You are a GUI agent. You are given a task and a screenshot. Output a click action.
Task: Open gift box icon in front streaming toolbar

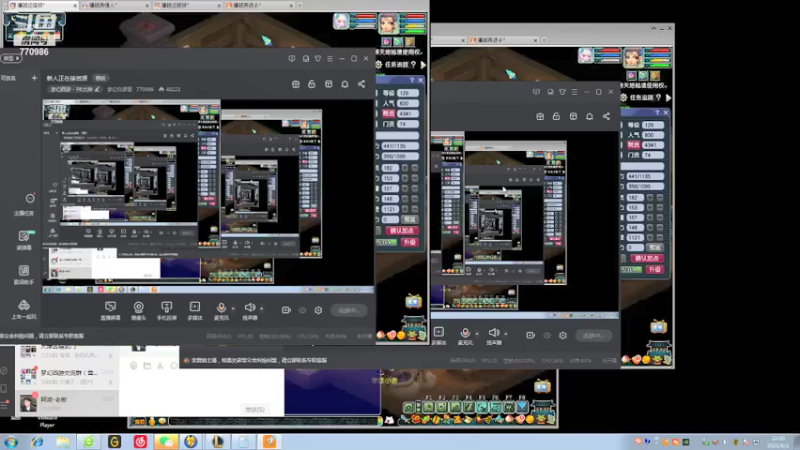[295, 84]
